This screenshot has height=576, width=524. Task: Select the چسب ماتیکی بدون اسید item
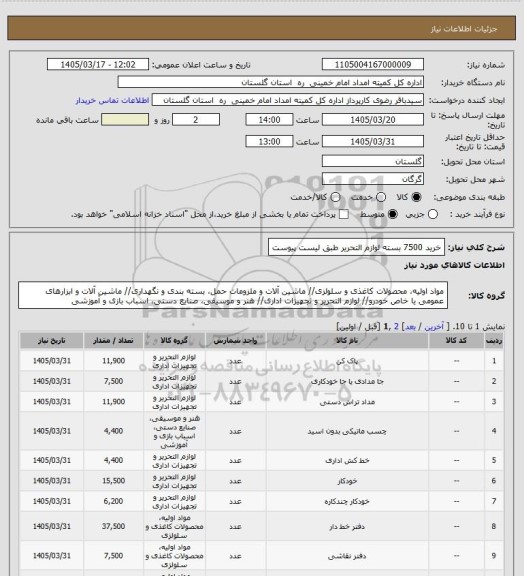pos(347,431)
